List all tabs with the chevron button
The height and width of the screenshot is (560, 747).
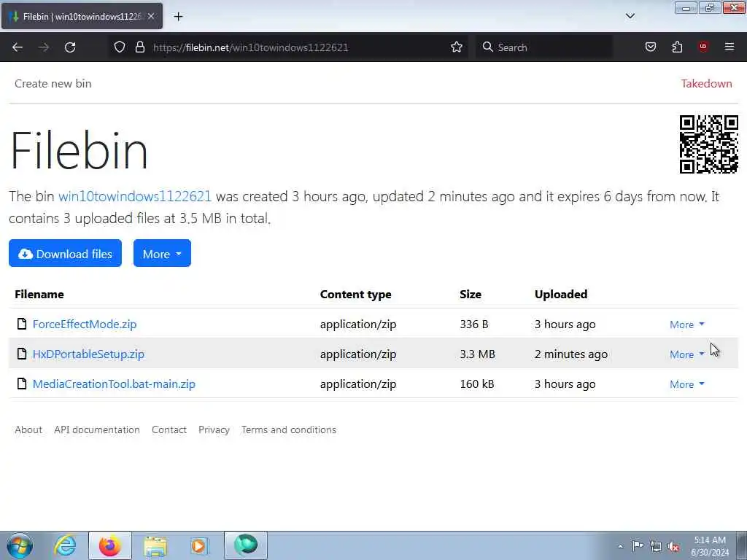tap(630, 16)
